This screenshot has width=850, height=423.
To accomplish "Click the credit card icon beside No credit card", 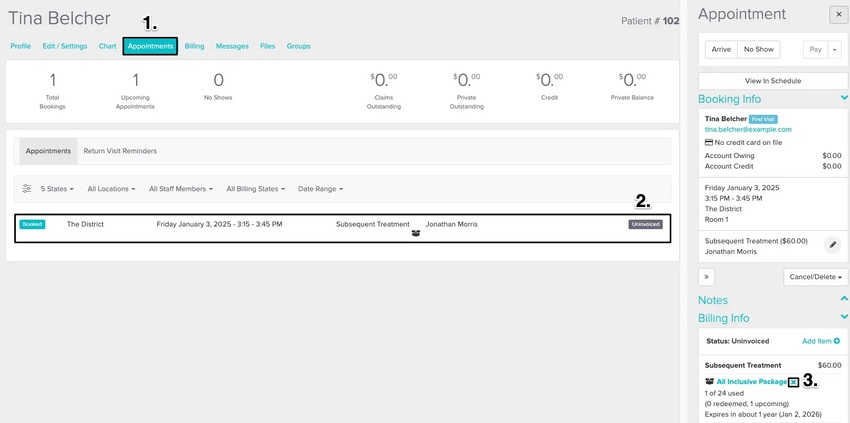I will point(709,143).
